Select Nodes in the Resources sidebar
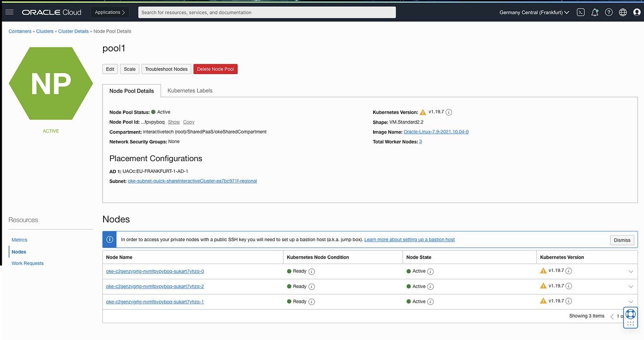This screenshot has height=340, width=644. coord(19,252)
